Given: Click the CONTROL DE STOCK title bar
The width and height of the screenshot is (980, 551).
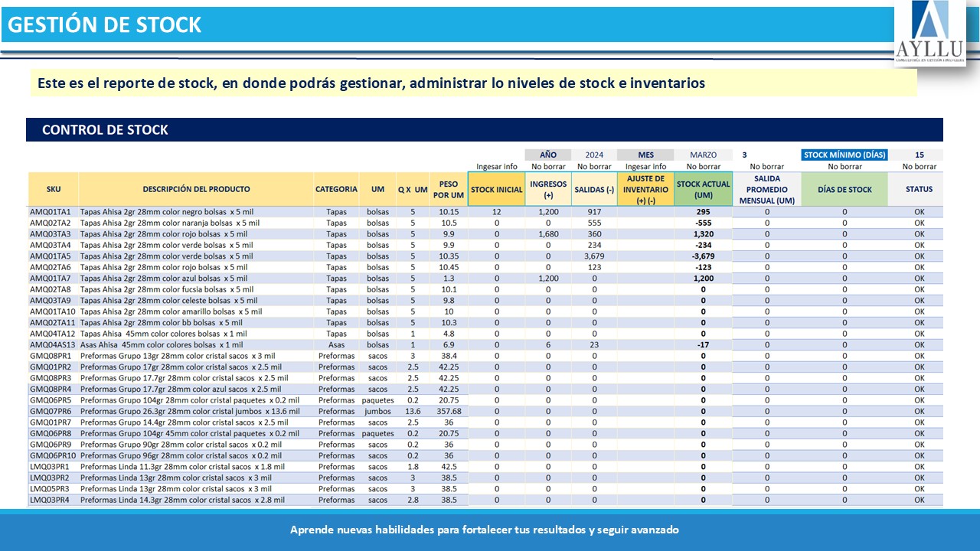Looking at the screenshot, I should tap(484, 130).
